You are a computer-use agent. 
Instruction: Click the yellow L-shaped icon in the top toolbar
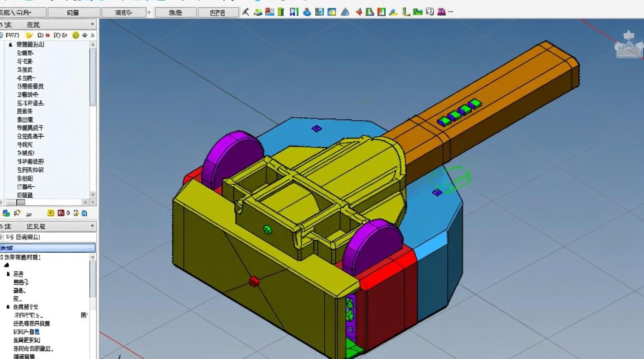pos(406,12)
